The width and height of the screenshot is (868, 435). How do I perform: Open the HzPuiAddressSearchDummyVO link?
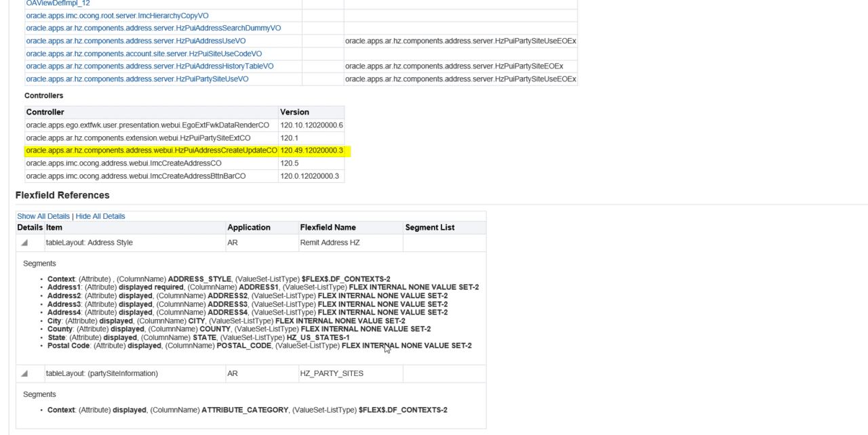(x=153, y=28)
